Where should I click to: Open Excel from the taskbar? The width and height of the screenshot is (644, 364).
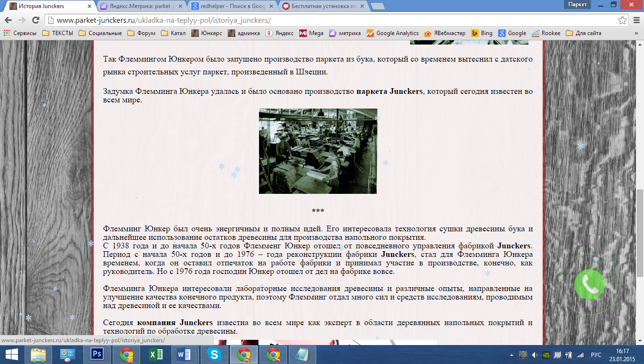tap(156, 355)
